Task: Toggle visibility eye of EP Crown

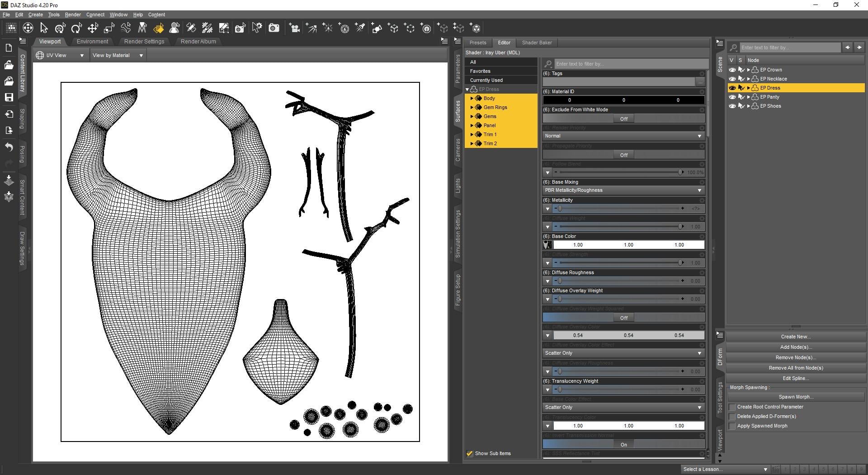Action: tap(732, 70)
